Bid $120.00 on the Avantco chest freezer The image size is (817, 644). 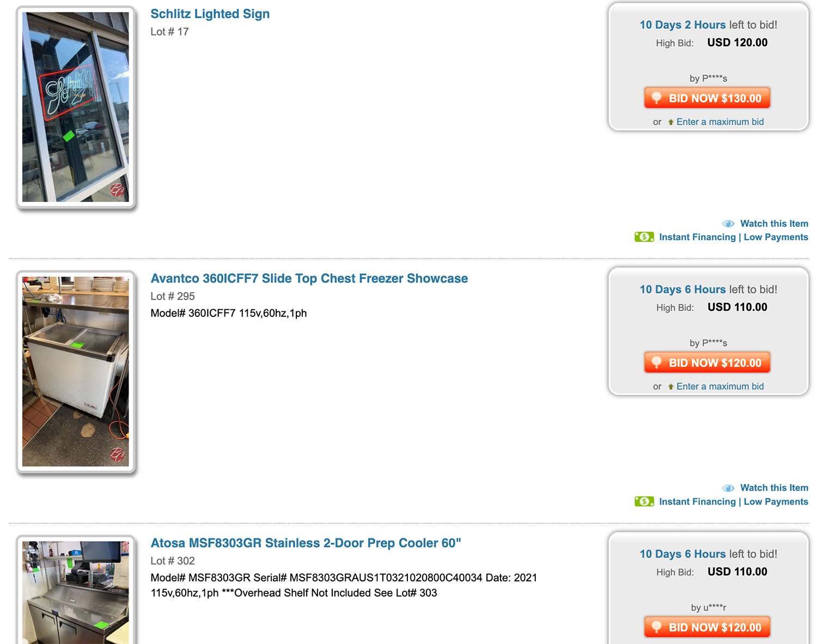click(x=707, y=363)
